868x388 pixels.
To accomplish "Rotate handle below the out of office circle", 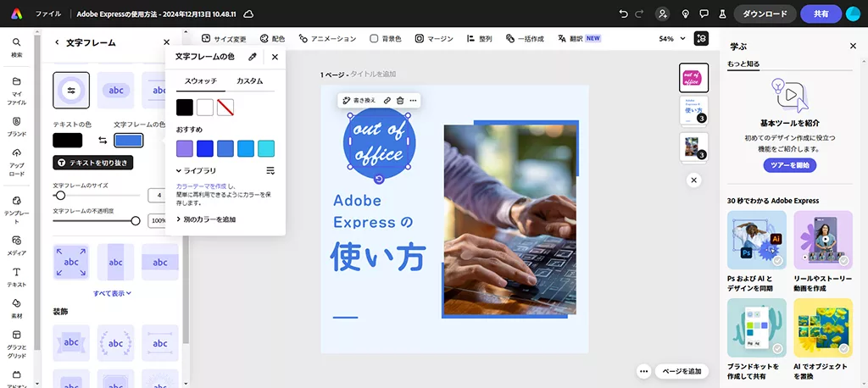I will coord(379,178).
